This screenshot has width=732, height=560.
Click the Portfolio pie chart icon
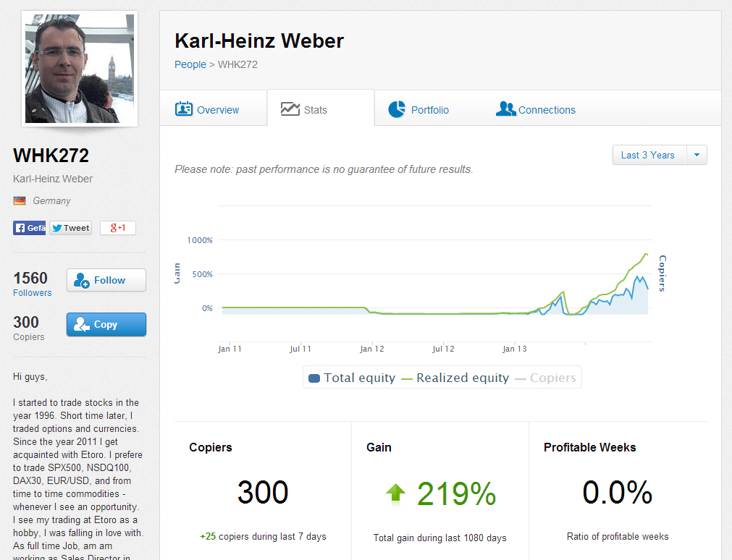[397, 109]
